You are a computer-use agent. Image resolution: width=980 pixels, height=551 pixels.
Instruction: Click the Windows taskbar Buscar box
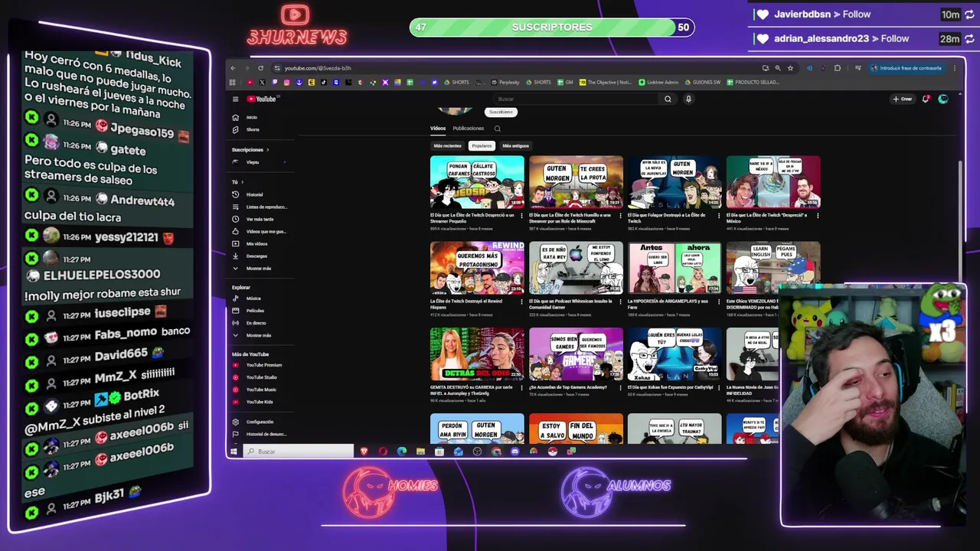(x=299, y=452)
